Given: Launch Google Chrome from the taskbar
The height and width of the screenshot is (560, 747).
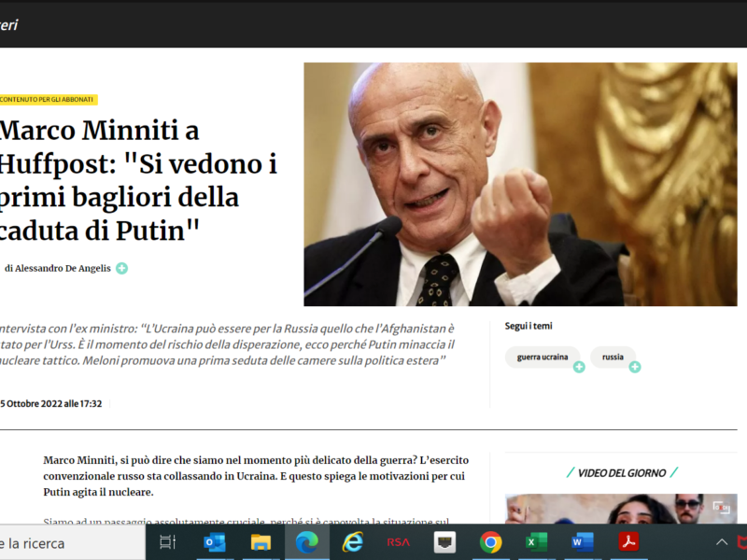Looking at the screenshot, I should [x=491, y=542].
